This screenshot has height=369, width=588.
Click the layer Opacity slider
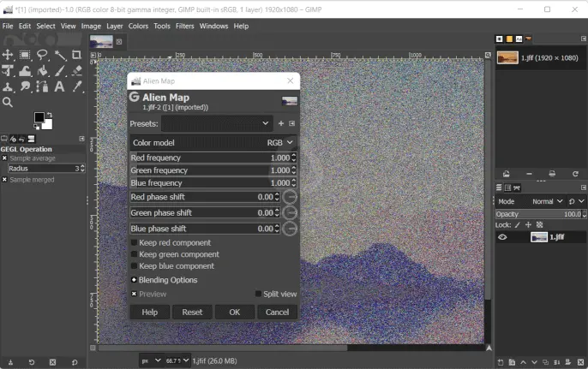coord(536,214)
